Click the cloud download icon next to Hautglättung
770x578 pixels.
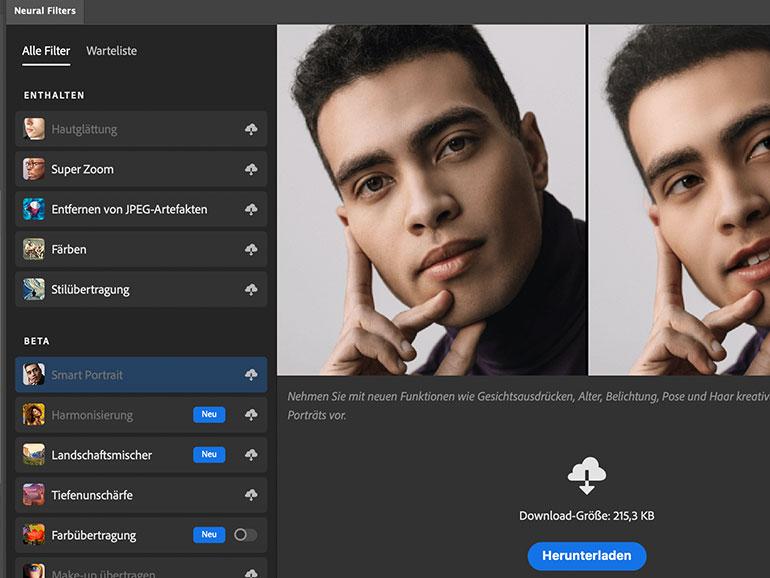click(x=251, y=130)
